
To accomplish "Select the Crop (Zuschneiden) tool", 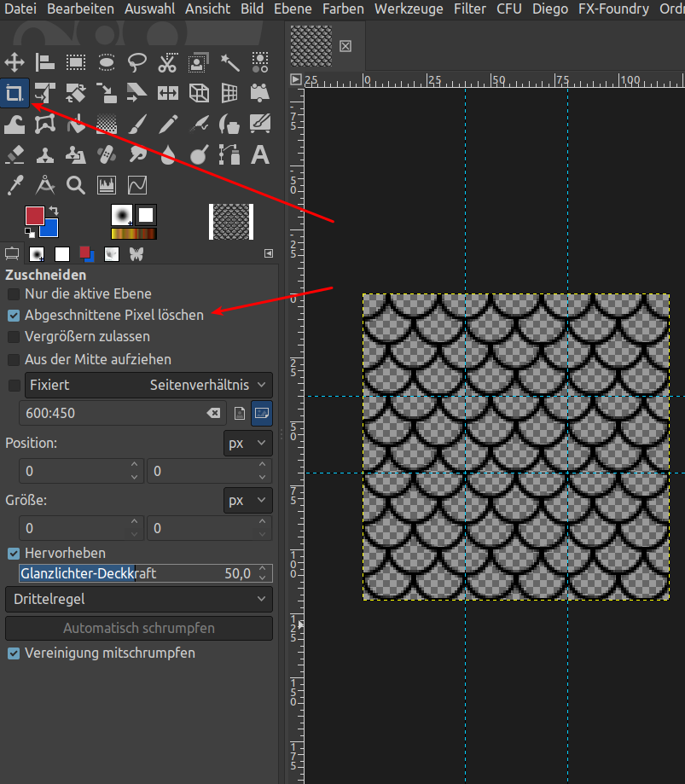I will pos(15,93).
